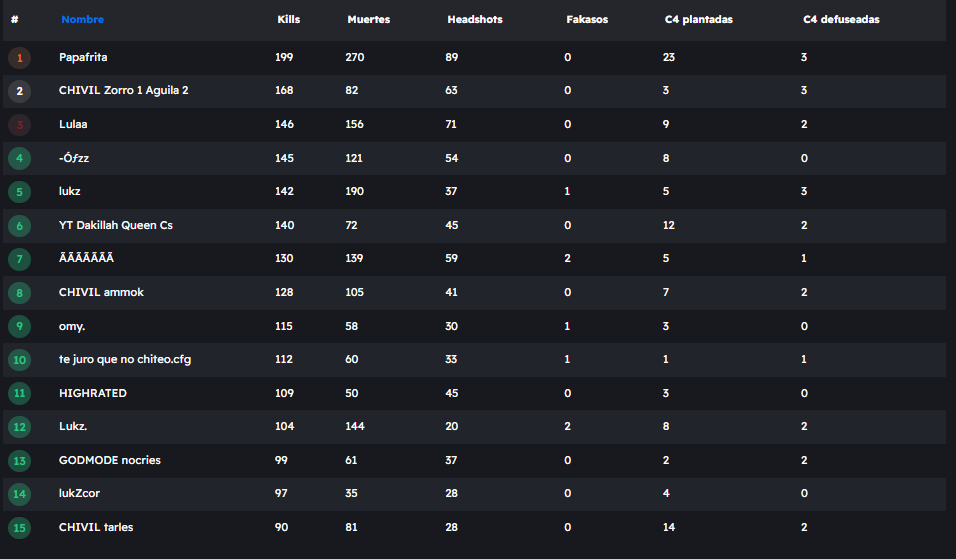Click the te juro que no chiteo.cfg name
956x559 pixels.
(125, 360)
